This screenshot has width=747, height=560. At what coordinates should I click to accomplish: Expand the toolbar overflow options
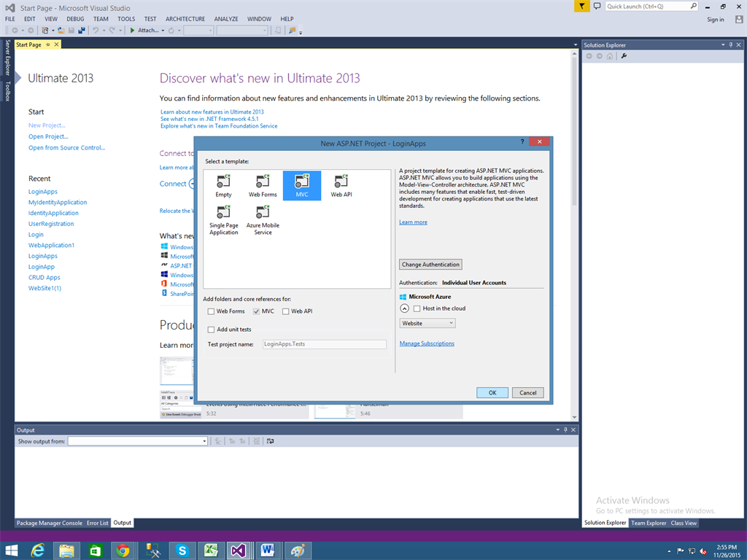click(301, 32)
